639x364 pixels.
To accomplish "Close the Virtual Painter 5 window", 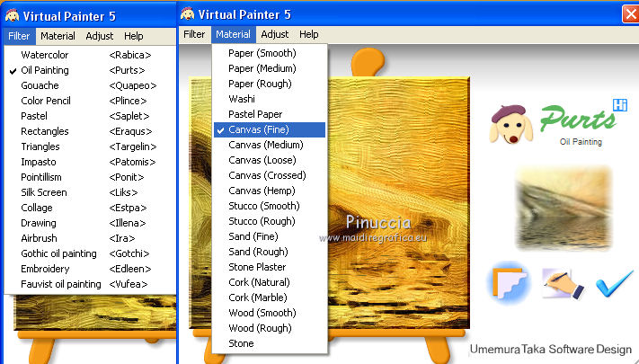I will (630, 14).
